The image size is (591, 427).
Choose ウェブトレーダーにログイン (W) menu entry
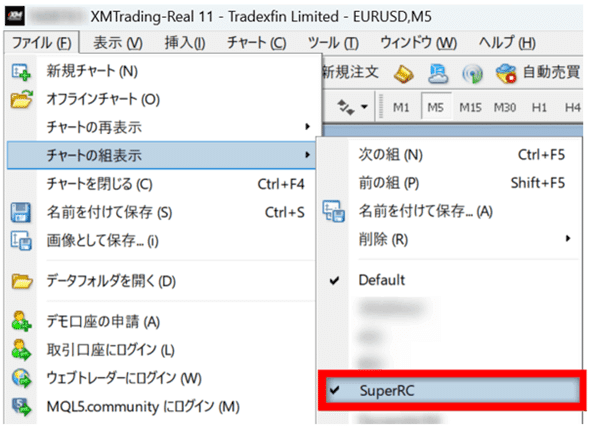click(162, 378)
